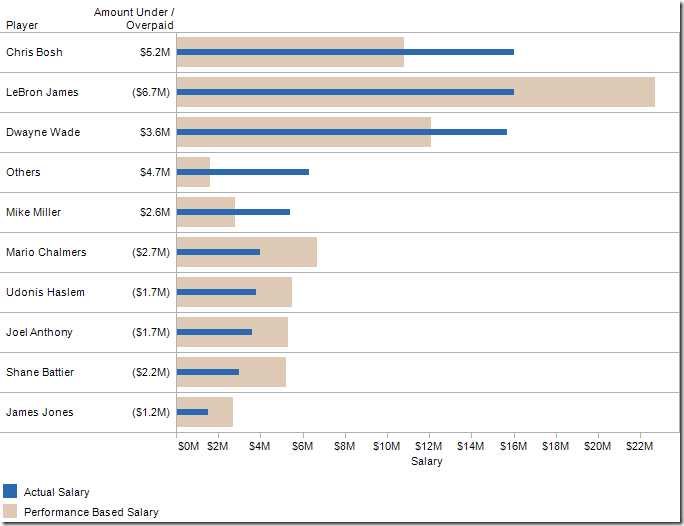The height and width of the screenshot is (526, 684).
Task: Click the tan Performance Based Salary swatch
Action: pos(10,511)
